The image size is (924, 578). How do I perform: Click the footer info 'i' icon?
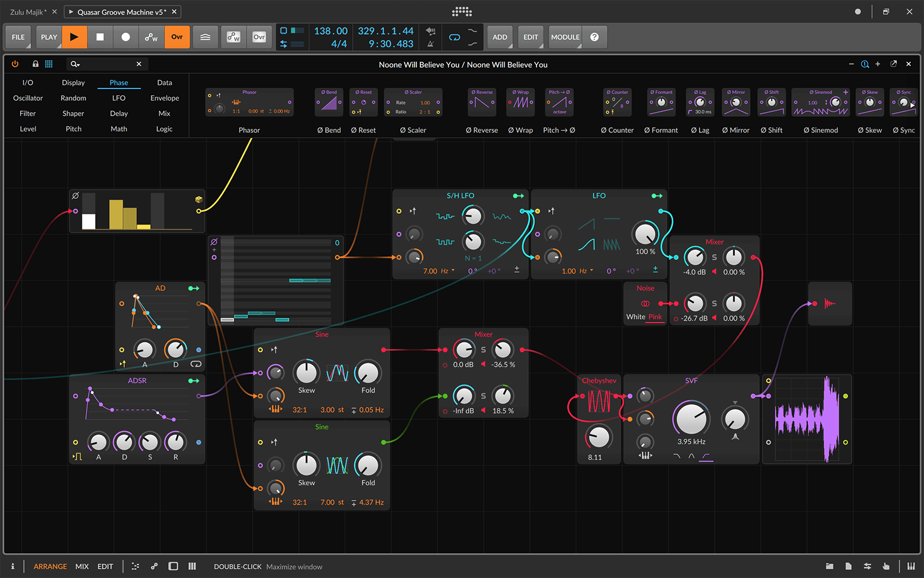coord(13,566)
